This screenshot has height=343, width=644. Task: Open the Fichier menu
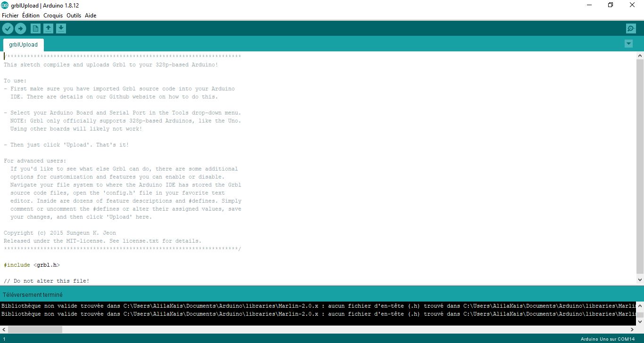tap(10, 16)
